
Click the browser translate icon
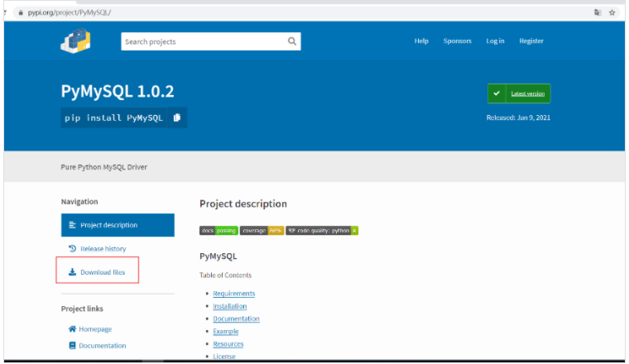coord(598,12)
